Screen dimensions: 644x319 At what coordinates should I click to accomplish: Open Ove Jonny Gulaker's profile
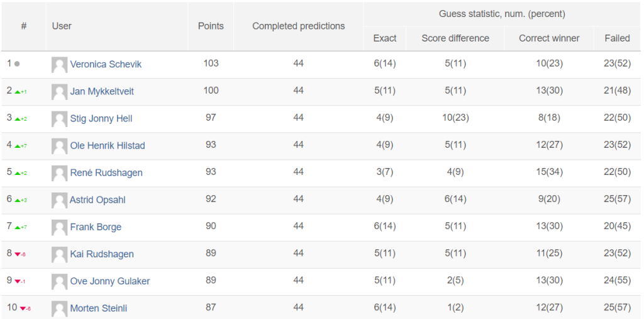pos(110,282)
